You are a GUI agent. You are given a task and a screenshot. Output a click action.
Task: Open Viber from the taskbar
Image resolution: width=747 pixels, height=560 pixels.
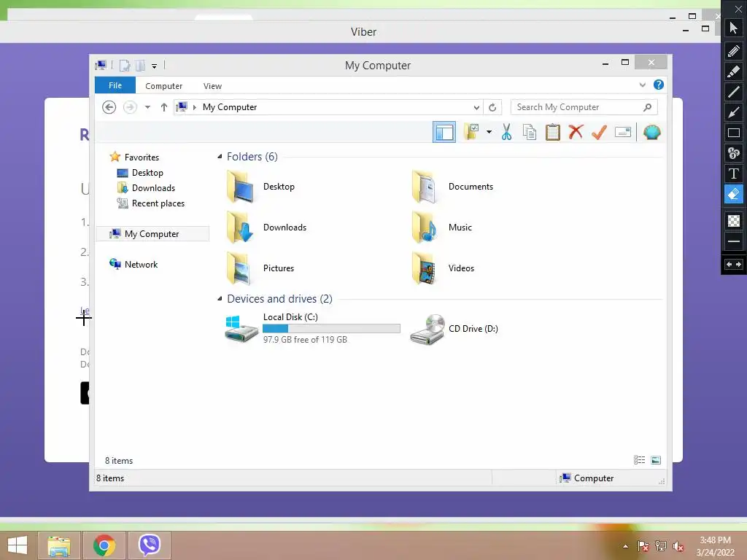click(149, 545)
